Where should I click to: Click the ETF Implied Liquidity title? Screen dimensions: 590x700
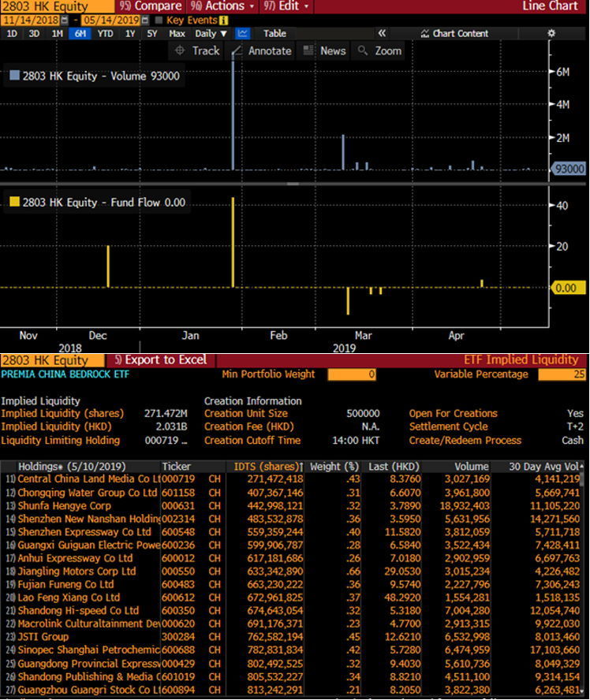521,359
